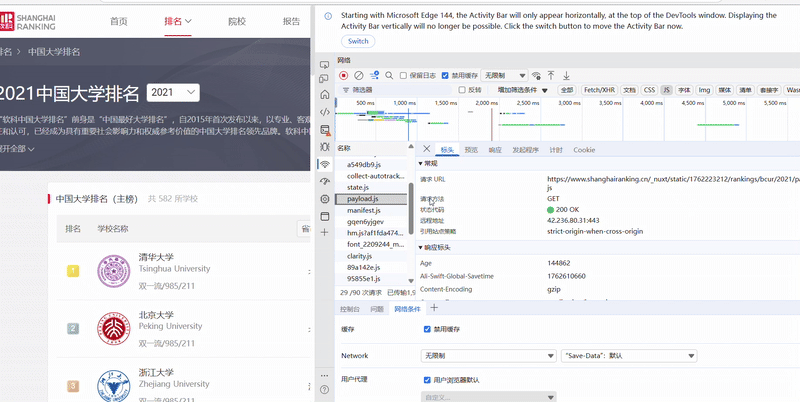The image size is (800, 402).
Task: Open the 自定义 user agent dropdown
Action: (489, 397)
